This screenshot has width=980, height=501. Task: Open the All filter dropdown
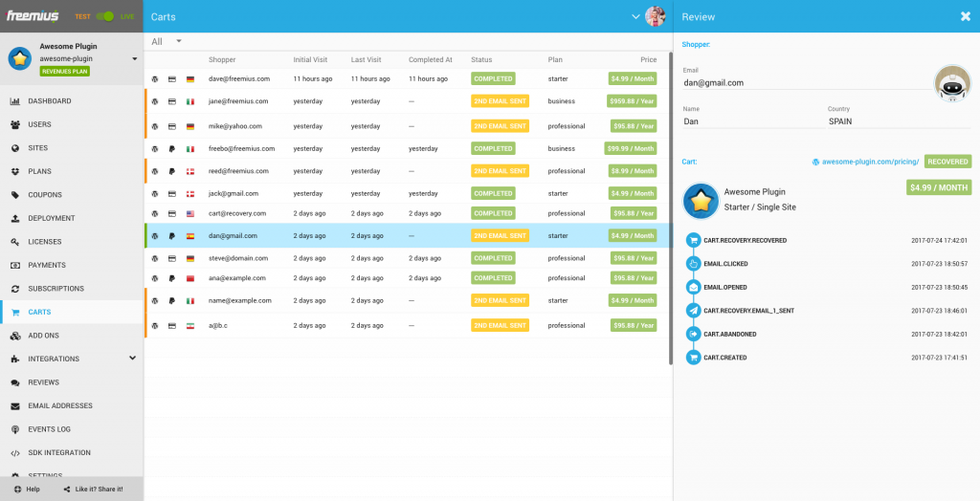tap(167, 41)
